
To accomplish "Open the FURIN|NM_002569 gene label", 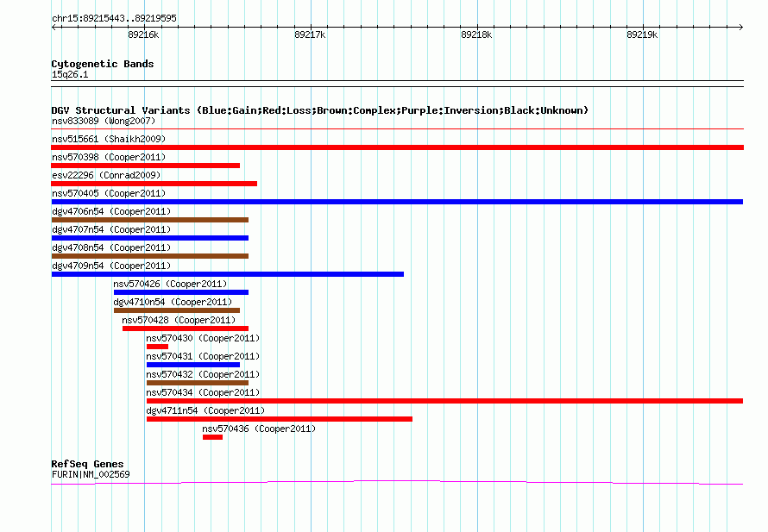I will 91,474.
